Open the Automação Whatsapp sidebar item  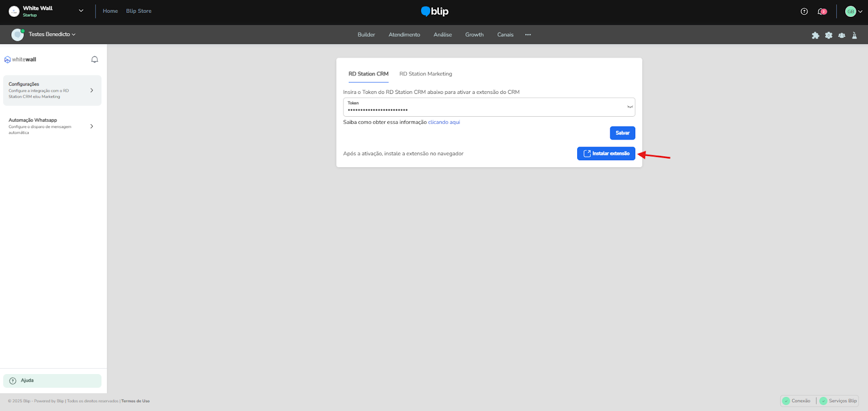click(x=52, y=126)
